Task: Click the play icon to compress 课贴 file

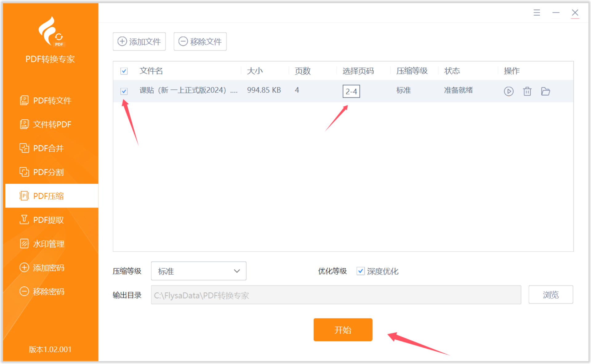Action: coord(509,91)
